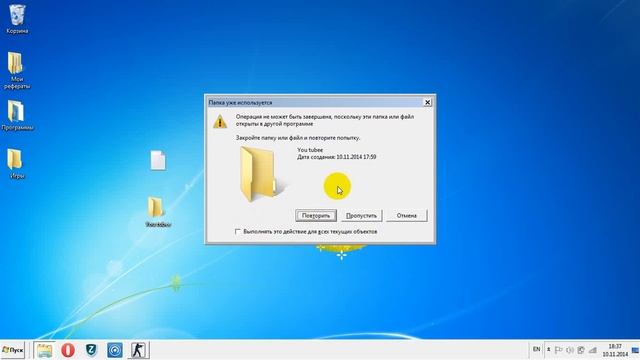640x360 pixels.
Task: Click the network signal tray icon
Action: click(593, 350)
